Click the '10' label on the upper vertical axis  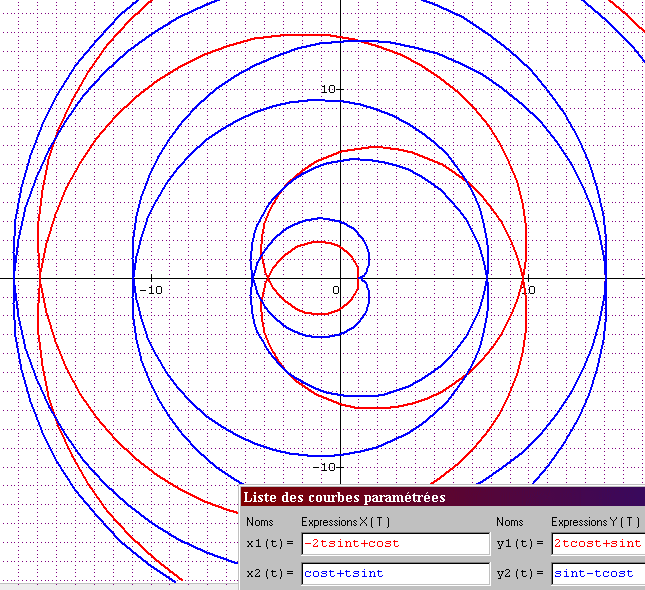[x=326, y=89]
